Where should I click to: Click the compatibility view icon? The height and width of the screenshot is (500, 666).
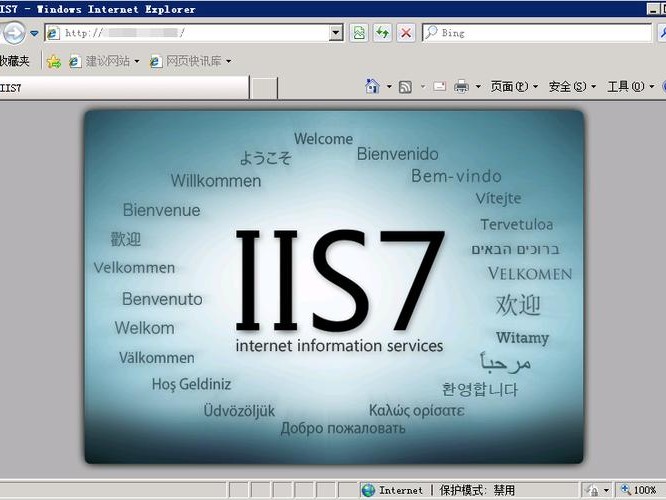pos(359,33)
